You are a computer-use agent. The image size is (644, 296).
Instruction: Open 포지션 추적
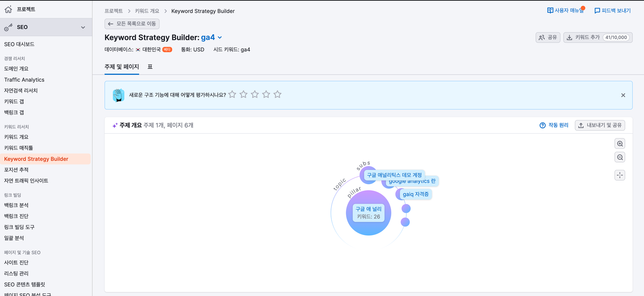tap(16, 170)
